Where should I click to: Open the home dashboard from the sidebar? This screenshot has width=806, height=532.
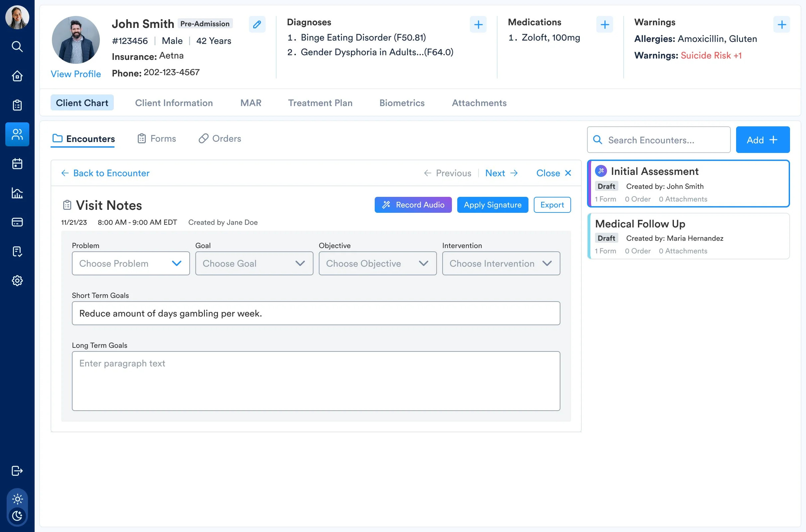pos(17,76)
